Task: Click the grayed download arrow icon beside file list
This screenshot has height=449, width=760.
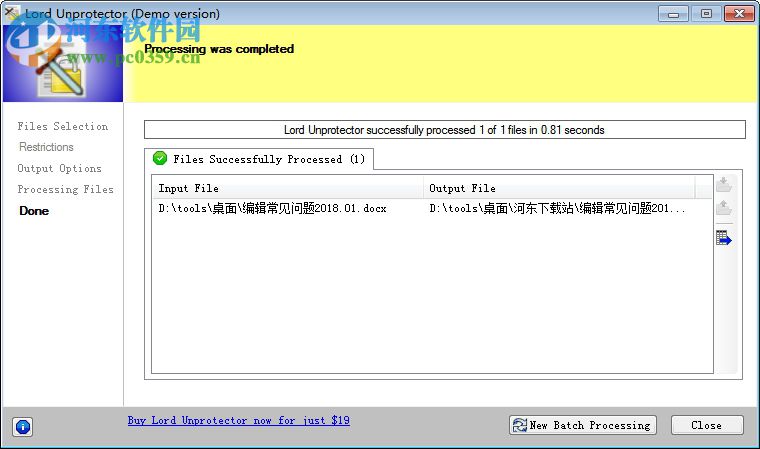Action: click(724, 185)
